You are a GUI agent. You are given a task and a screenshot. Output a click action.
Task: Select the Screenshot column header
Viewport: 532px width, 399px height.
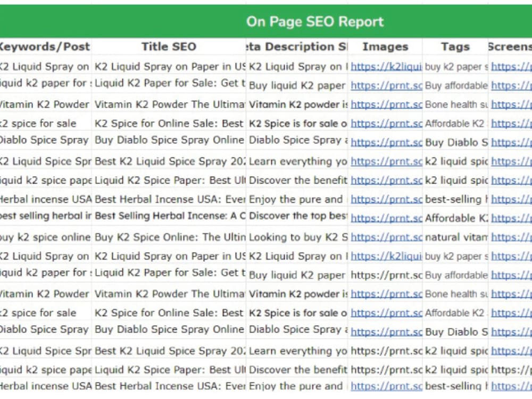pos(510,47)
